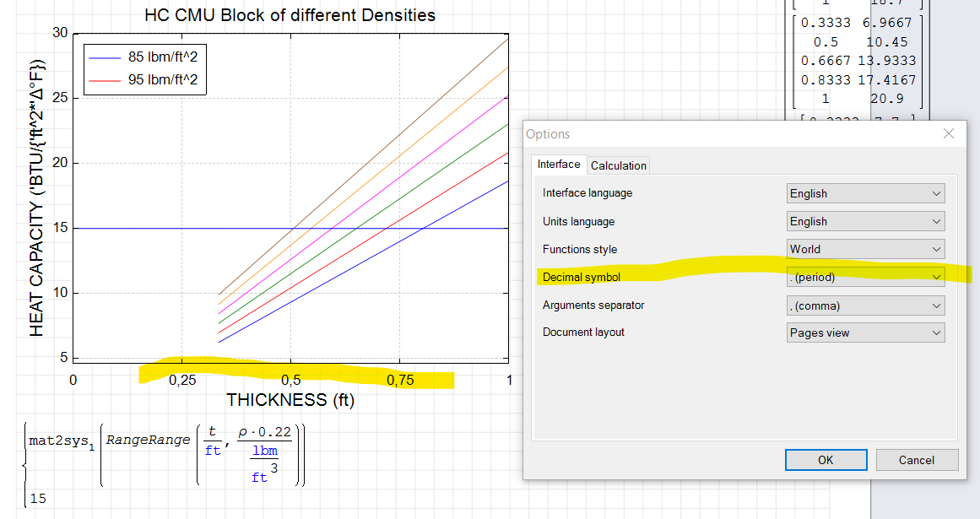The width and height of the screenshot is (980, 519).
Task: Select the Interface tab
Action: 559,165
